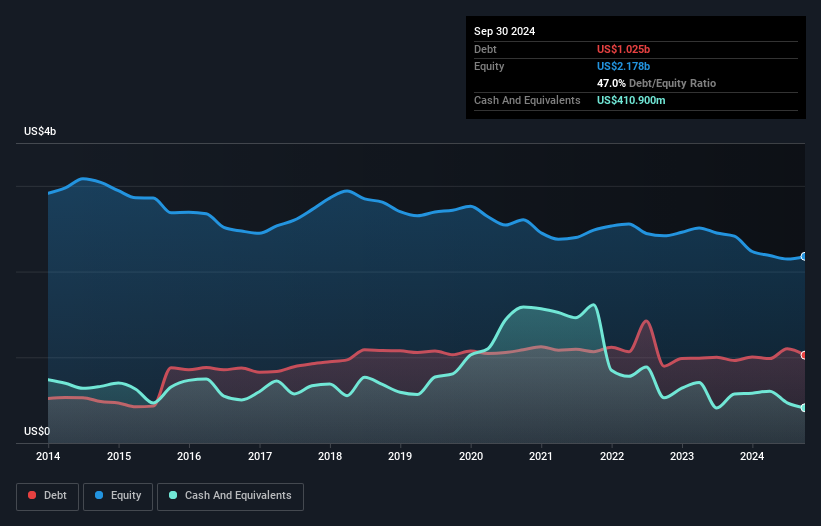Click the red dot in the Debt legend
This screenshot has height=526, width=821.
(33, 496)
